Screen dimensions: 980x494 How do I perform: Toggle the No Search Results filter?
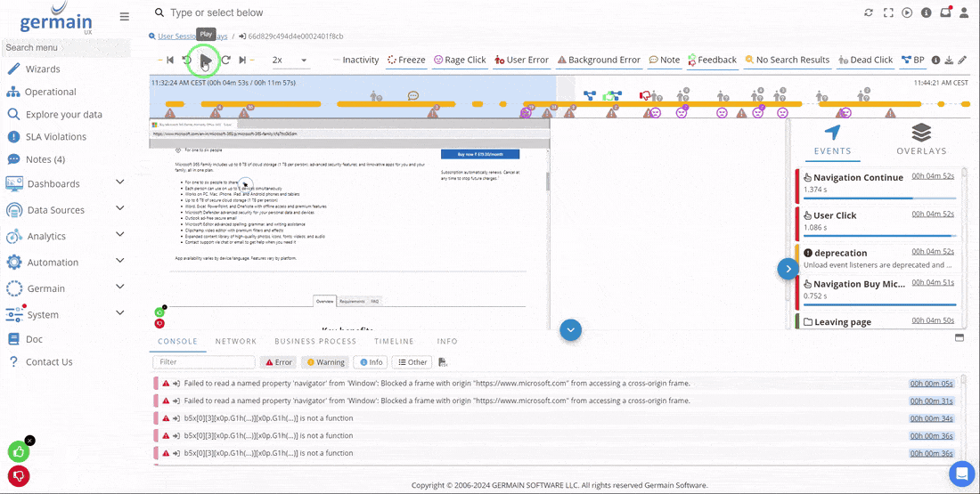[787, 60]
